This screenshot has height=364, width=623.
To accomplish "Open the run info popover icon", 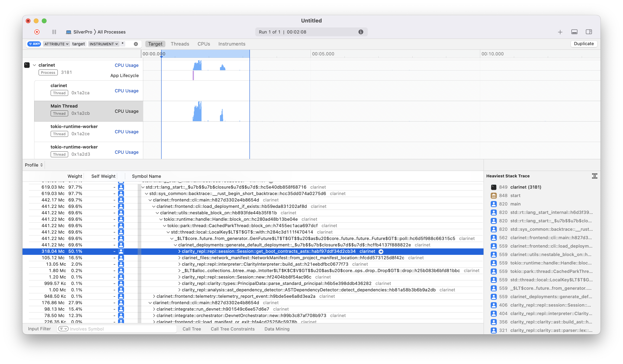I will tap(361, 32).
